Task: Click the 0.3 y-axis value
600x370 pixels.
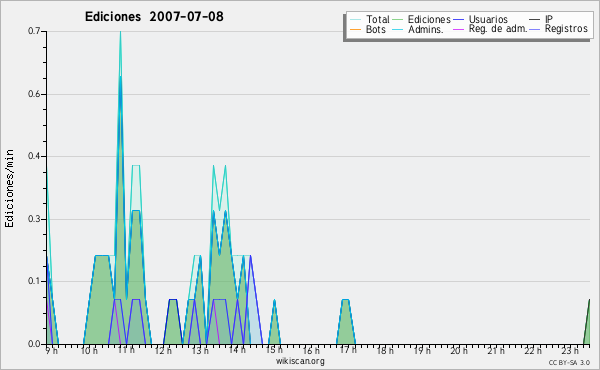Action: click(34, 219)
